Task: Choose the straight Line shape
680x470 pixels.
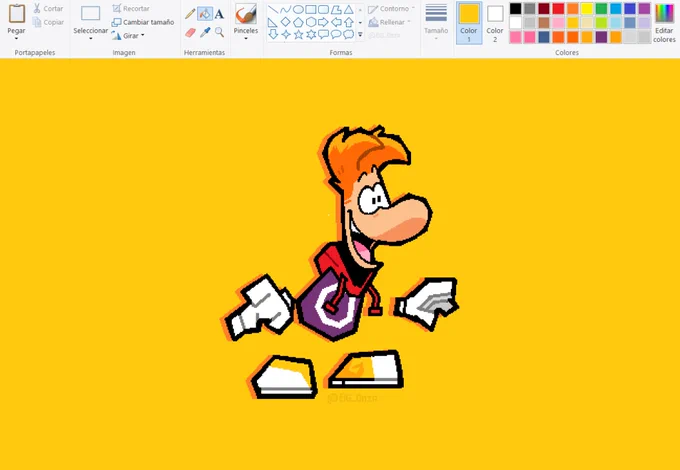Action: coord(273,10)
